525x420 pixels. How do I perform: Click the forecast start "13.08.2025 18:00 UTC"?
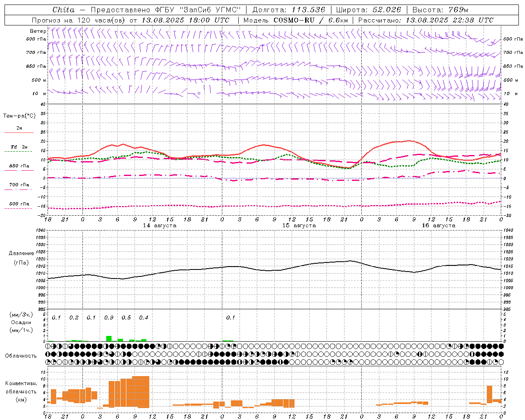pos(185,20)
